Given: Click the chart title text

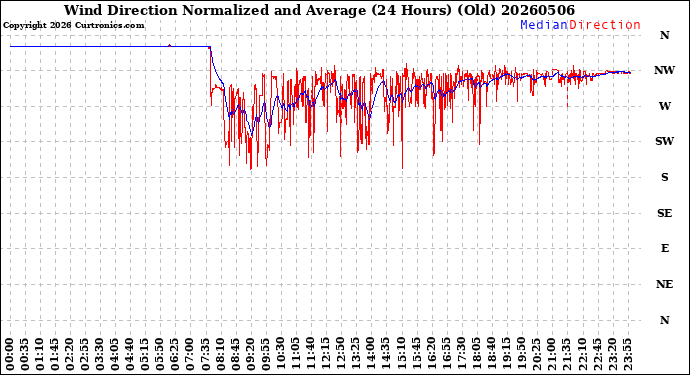Looking at the screenshot, I should click(x=319, y=10).
